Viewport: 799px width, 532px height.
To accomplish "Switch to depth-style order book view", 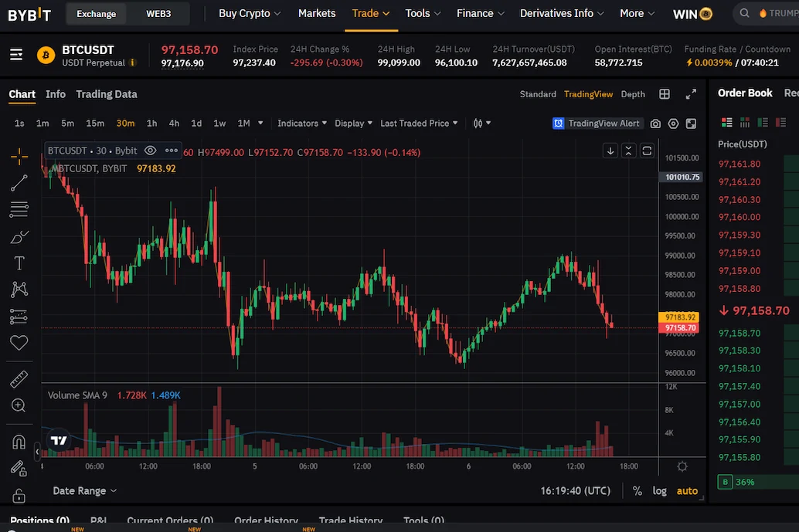I will pos(745,122).
